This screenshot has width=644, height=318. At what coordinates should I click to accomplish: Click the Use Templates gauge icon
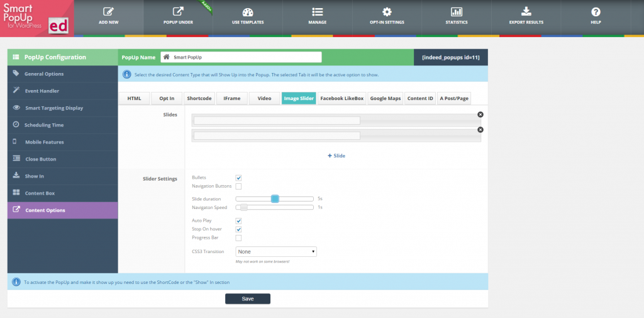pyautogui.click(x=248, y=11)
